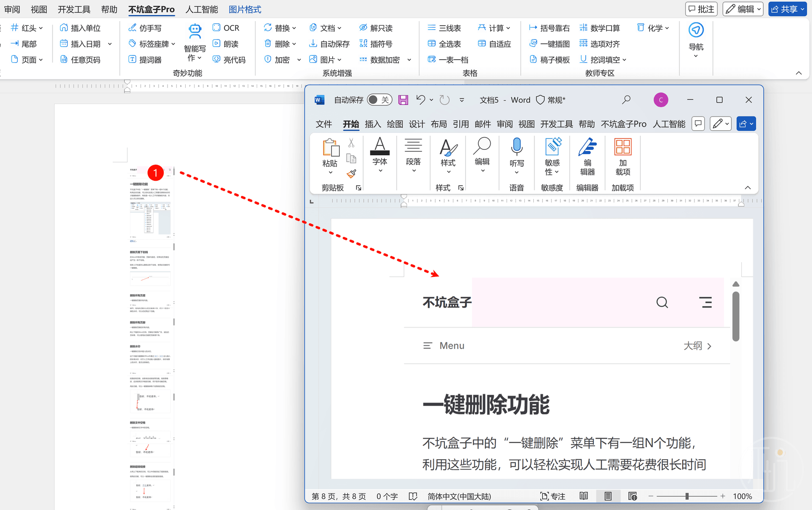The image size is (812, 510).
Task: Click 插符号 insert symbol tool
Action: (x=376, y=44)
